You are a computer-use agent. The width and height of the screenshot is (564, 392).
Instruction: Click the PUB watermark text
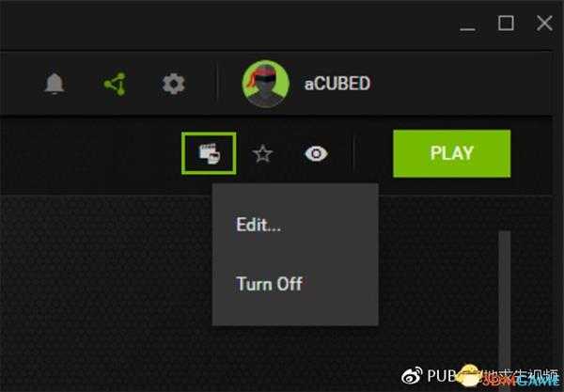point(442,376)
